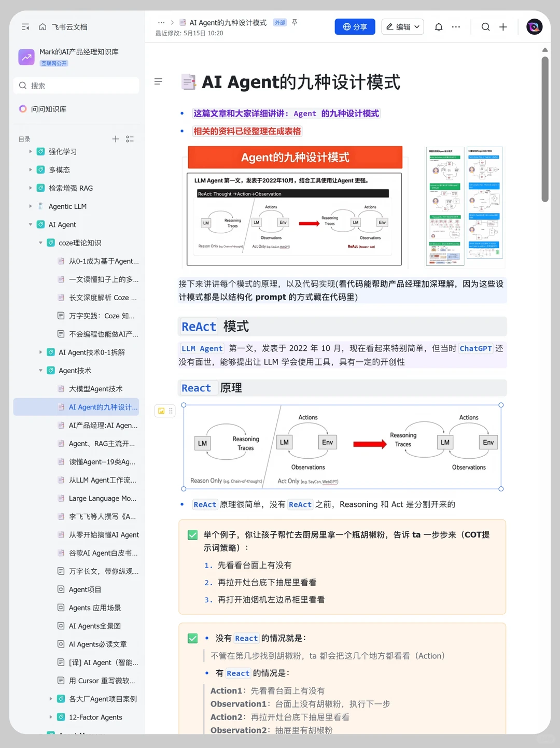Image resolution: width=560 pixels, height=748 pixels.
Task: Expand the 12-Factor Agents folder
Action: [50, 717]
